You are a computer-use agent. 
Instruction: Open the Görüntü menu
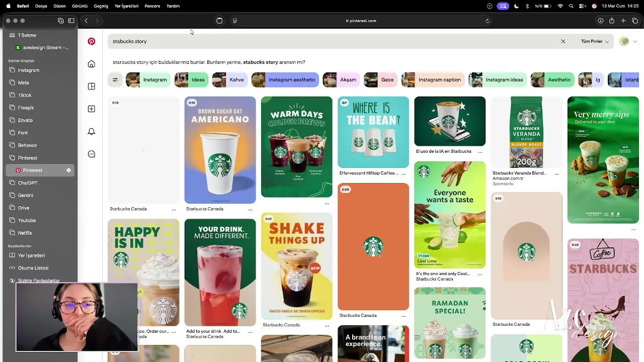pos(79,6)
